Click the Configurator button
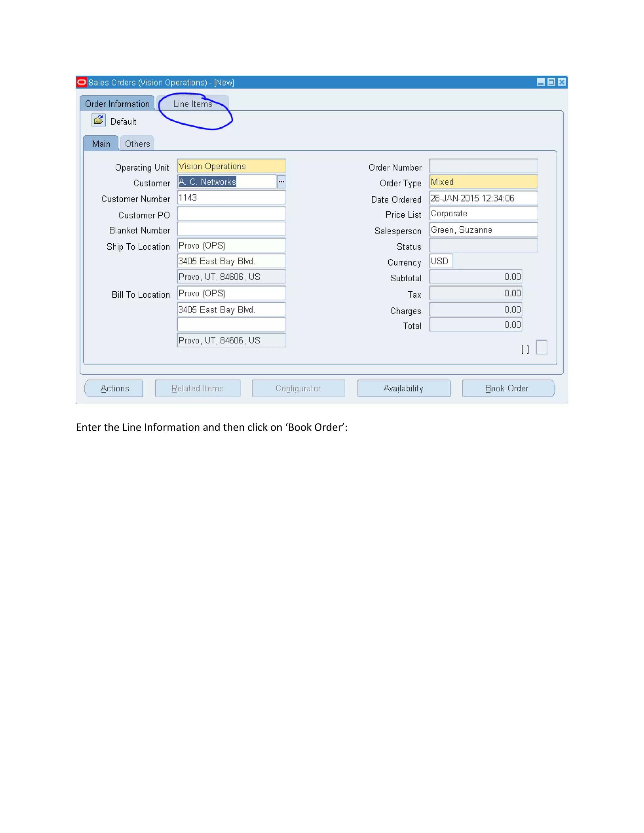 point(298,388)
